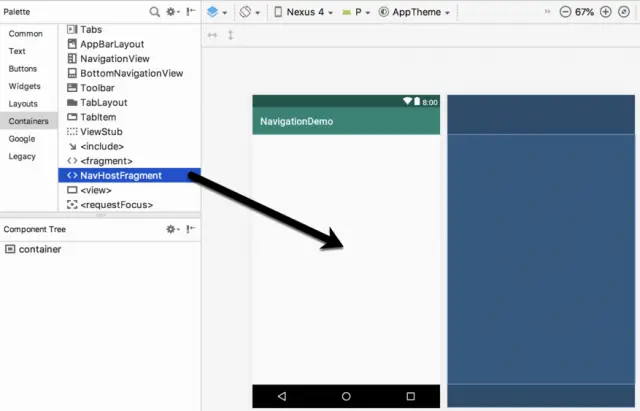Zoom in using the plus icon

point(606,12)
